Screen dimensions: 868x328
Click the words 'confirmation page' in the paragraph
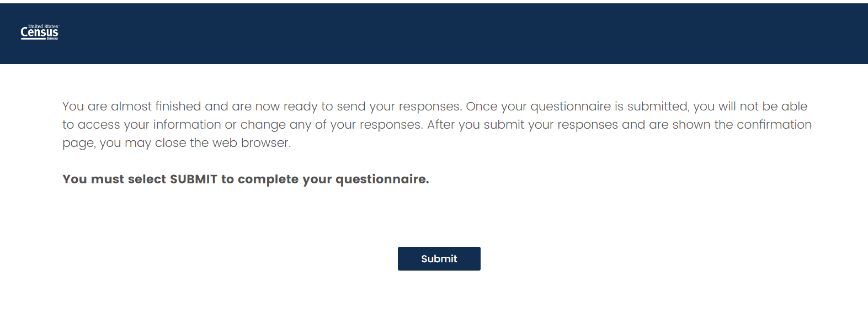(774, 125)
